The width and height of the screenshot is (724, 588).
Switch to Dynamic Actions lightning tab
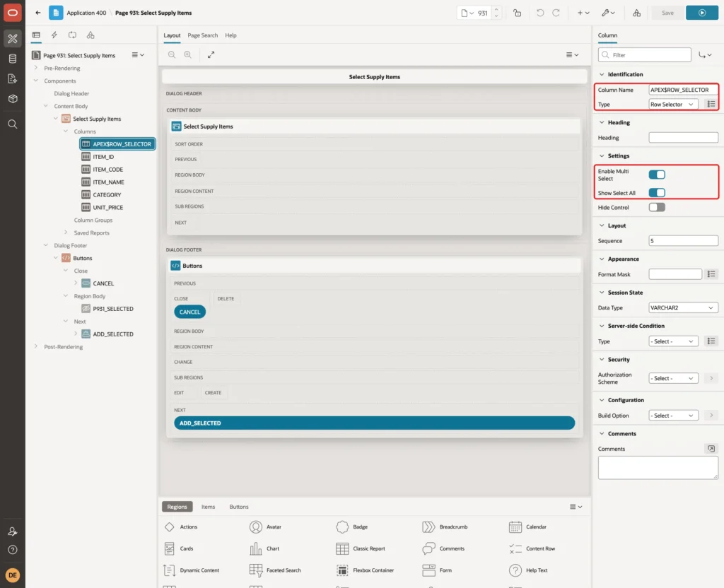(x=54, y=35)
